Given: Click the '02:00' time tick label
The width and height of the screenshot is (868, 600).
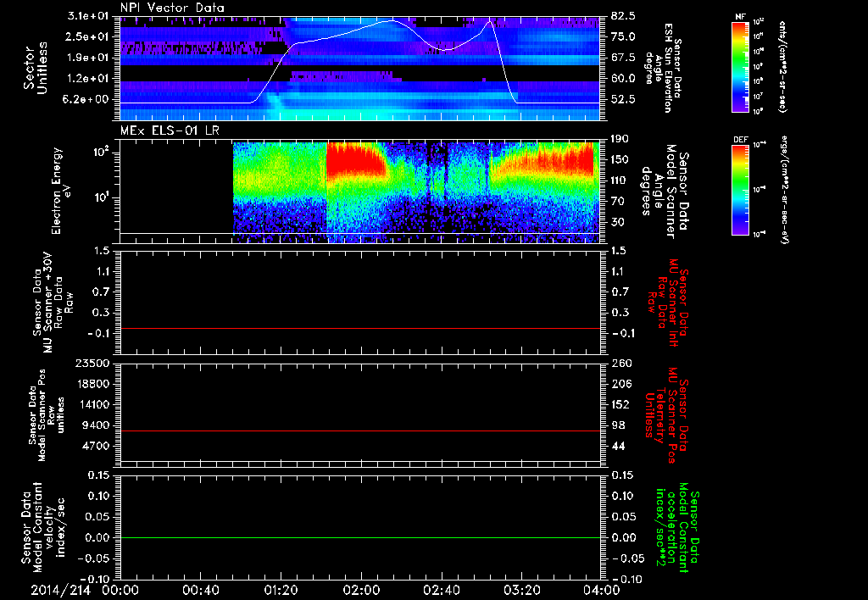Looking at the screenshot, I should pos(361,590).
